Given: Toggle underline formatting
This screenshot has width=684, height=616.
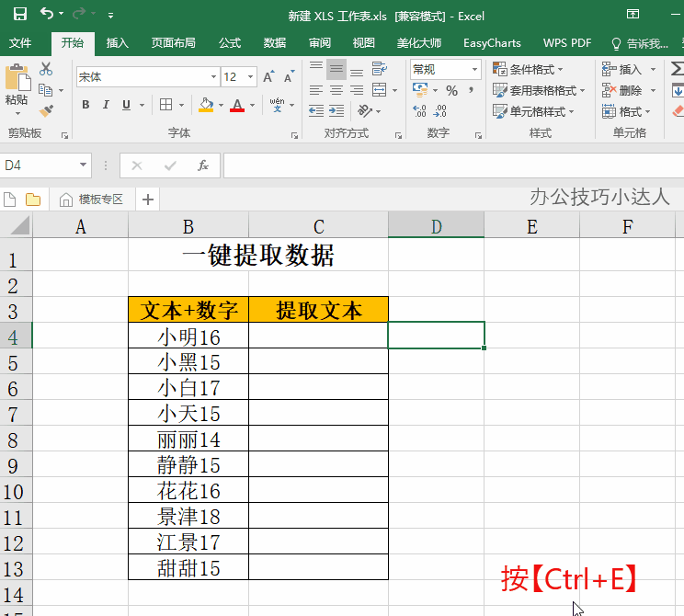Looking at the screenshot, I should point(127,105).
